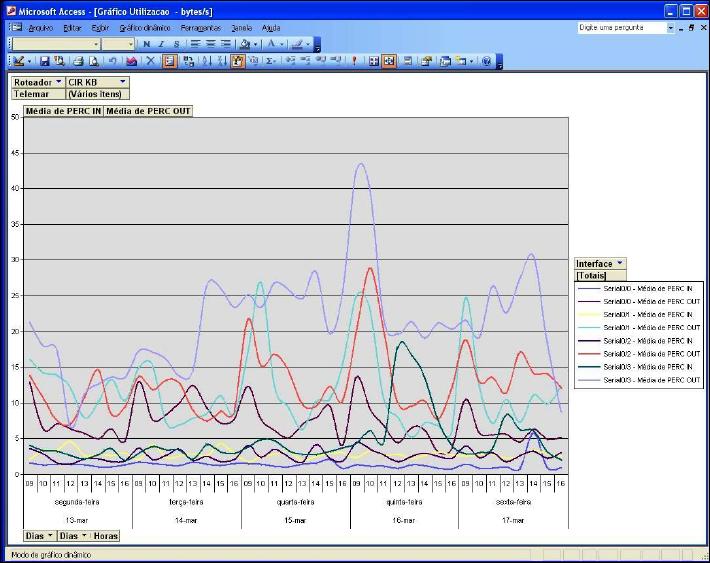Viewport: 710px width, 563px height.
Task: Open the Gráfico dinâmico menu
Action: [145, 28]
